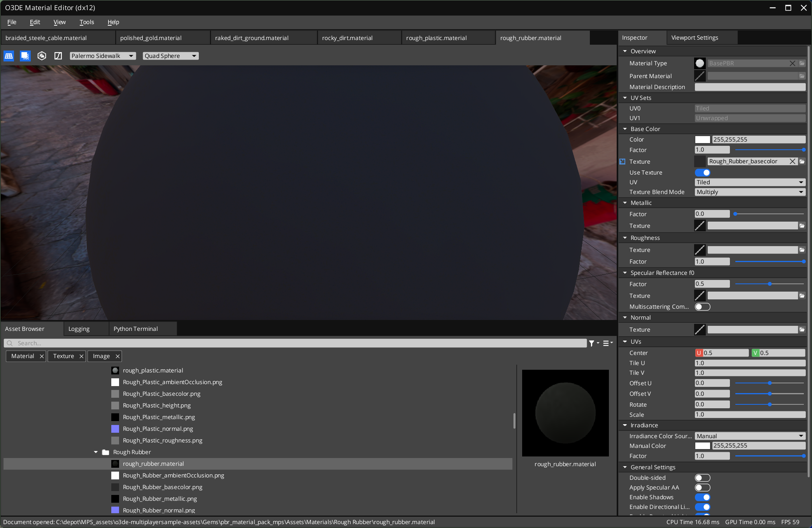Remove the Texture filter tag in Asset Browser
The height and width of the screenshot is (528, 812).
81,356
